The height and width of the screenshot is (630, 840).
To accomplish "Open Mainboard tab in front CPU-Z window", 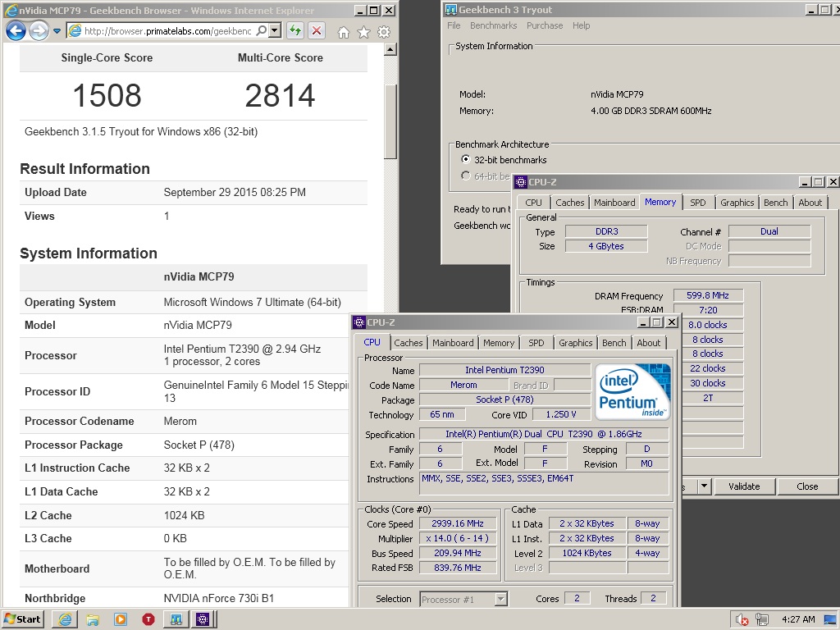I will point(453,344).
